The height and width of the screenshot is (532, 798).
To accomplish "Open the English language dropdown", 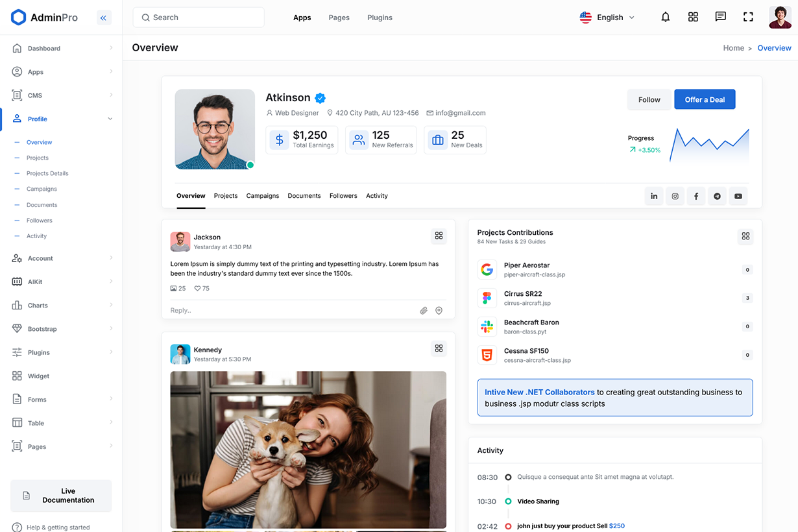I will [607, 18].
